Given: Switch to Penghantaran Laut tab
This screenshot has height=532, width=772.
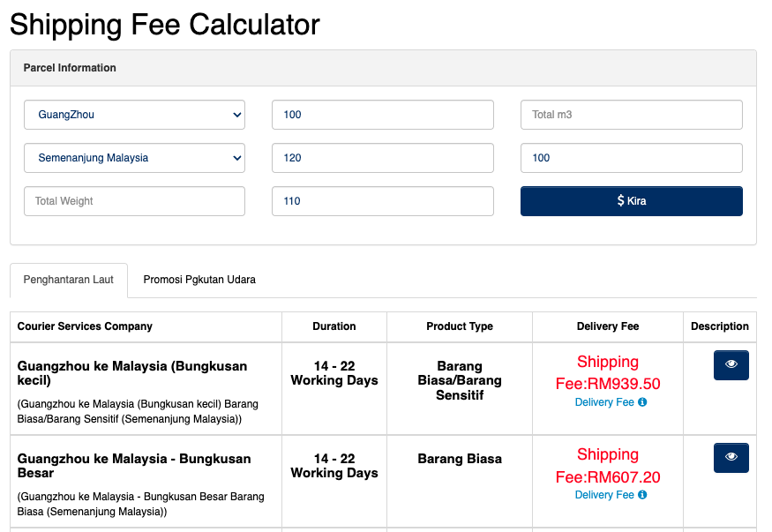Looking at the screenshot, I should coord(69,280).
